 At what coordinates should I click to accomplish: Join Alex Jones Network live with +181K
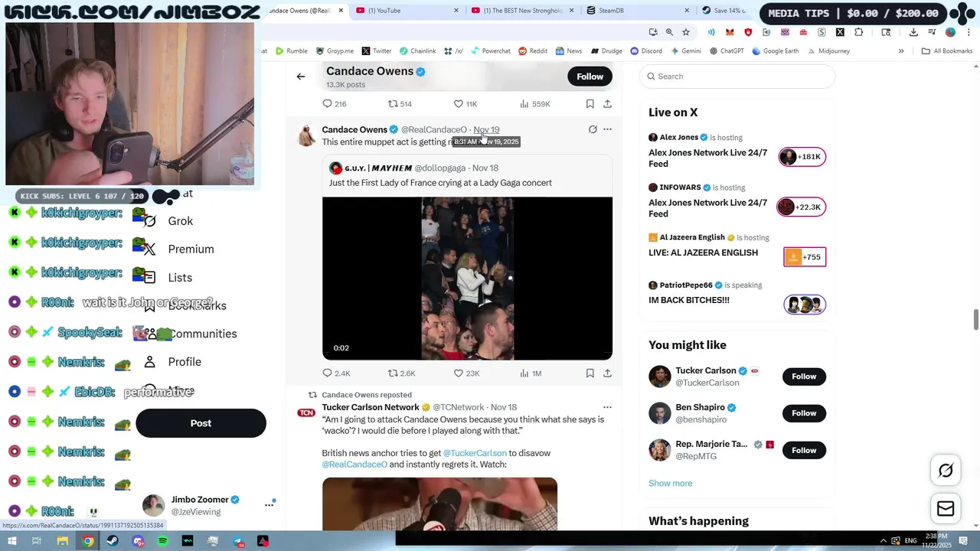point(801,157)
